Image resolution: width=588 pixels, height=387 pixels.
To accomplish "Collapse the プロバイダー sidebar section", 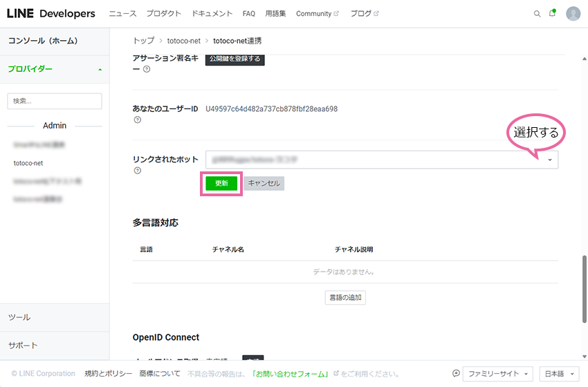I will click(55, 69).
